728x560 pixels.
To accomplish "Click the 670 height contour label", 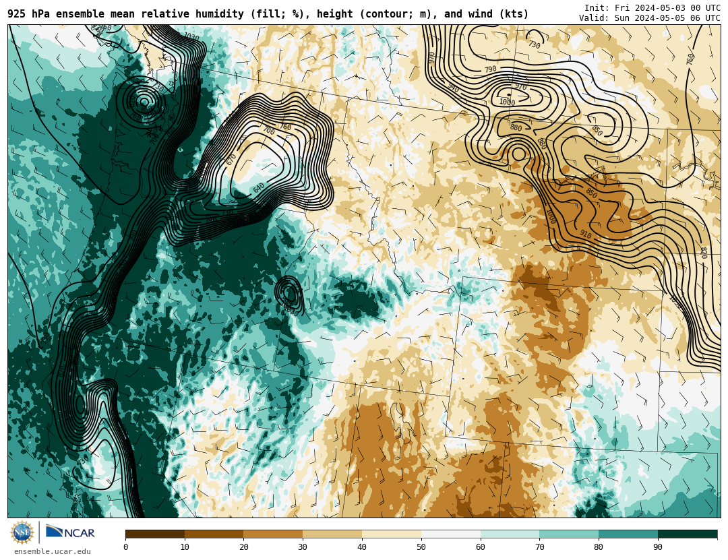I will coord(231,160).
